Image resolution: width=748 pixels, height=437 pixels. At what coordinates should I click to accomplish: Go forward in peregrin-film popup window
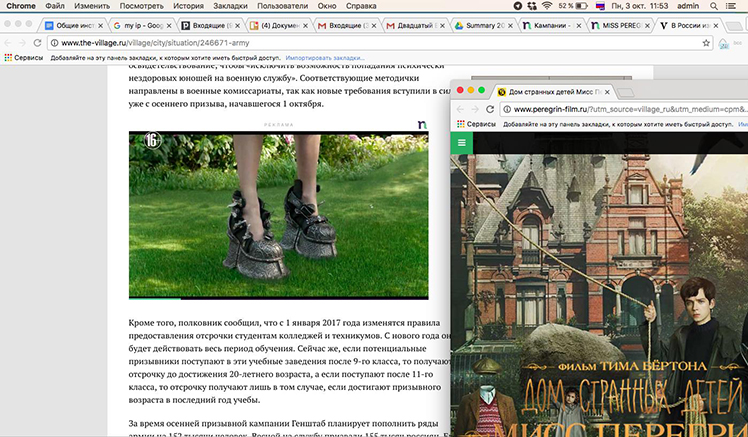click(475, 109)
